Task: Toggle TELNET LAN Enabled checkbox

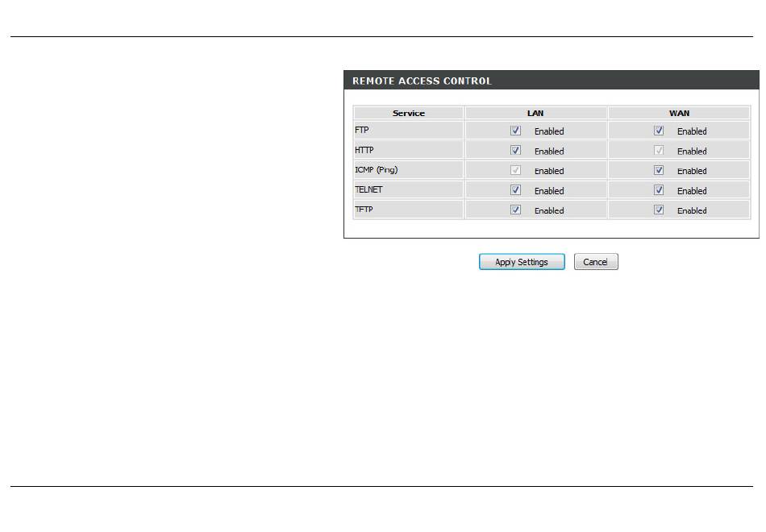Action: 515,189
